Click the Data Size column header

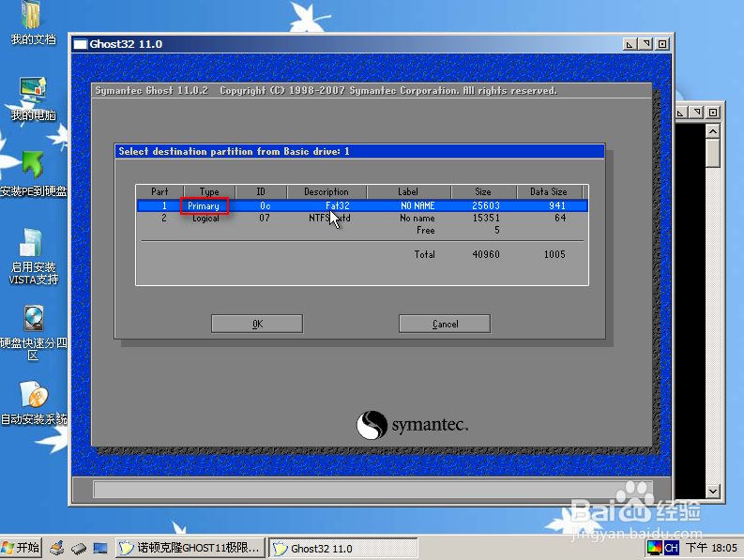(549, 191)
